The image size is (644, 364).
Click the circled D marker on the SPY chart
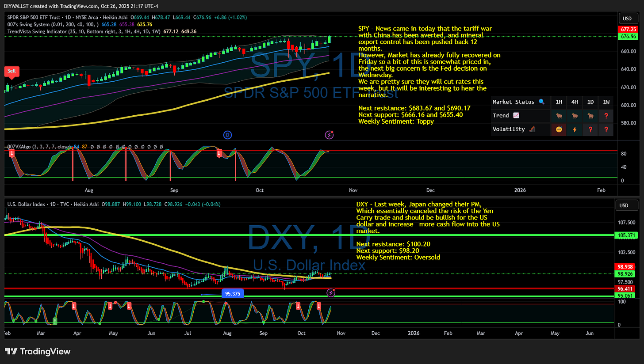click(x=227, y=135)
